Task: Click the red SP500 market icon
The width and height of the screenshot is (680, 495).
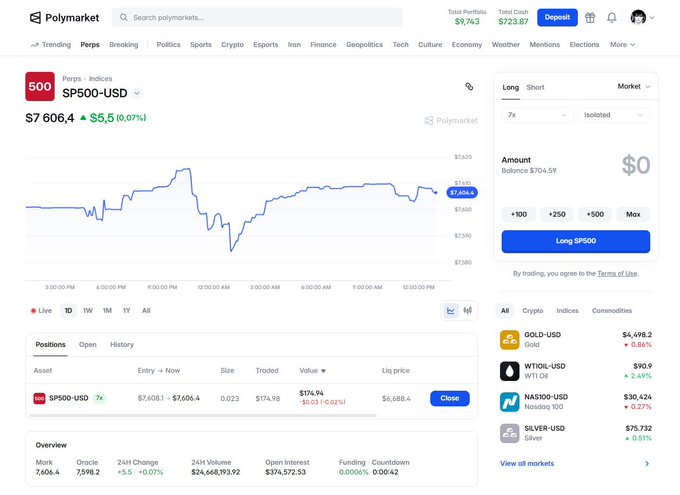Action: 40,86
